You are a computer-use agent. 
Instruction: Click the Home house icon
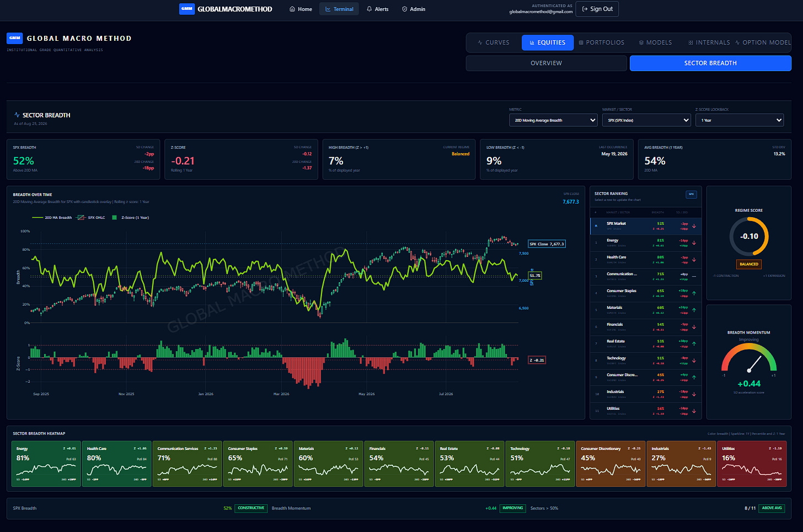point(292,9)
